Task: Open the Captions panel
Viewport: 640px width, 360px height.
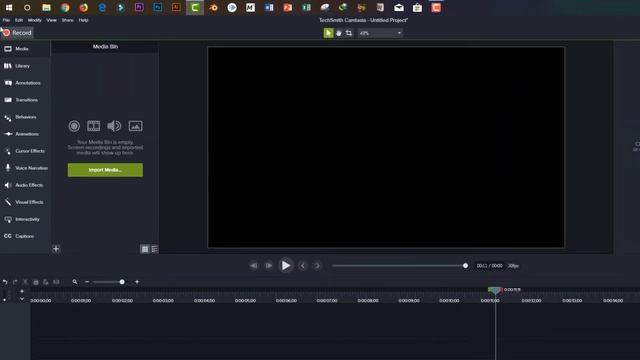Action: [x=25, y=236]
